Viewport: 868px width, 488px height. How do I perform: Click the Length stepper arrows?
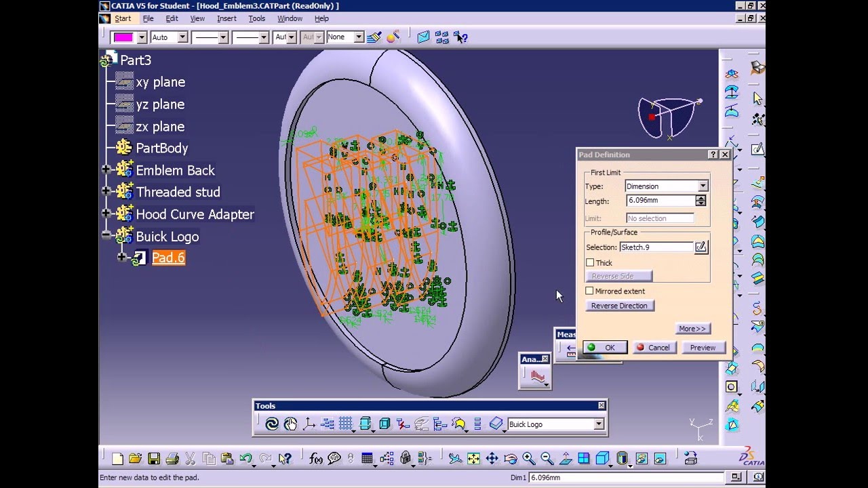701,201
